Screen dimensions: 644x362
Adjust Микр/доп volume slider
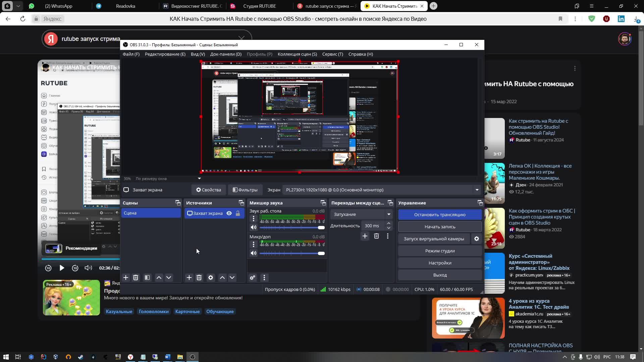click(292, 253)
